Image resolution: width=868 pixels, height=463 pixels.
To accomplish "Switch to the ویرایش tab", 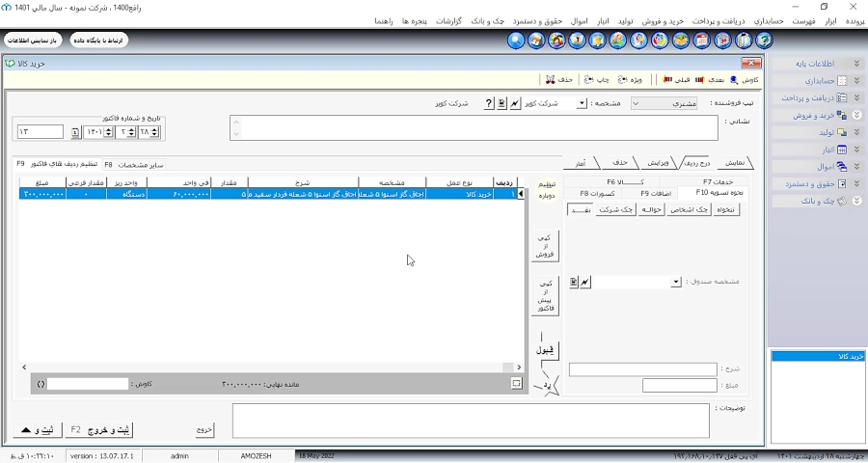I will coord(658,163).
